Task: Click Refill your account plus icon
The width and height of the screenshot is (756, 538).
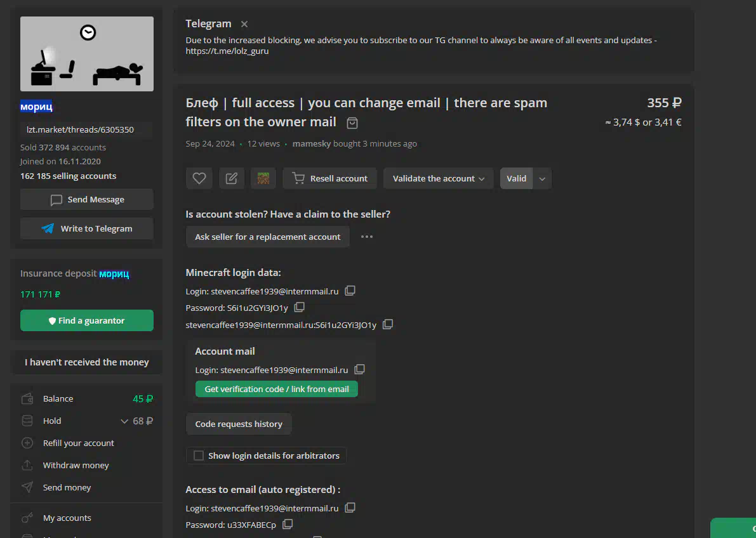Action: 27,443
